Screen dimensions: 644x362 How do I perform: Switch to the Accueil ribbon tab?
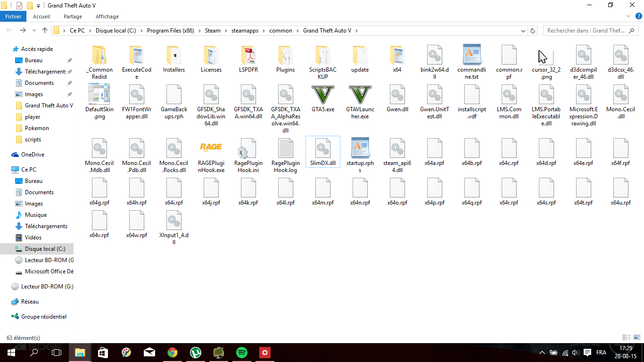41,16
